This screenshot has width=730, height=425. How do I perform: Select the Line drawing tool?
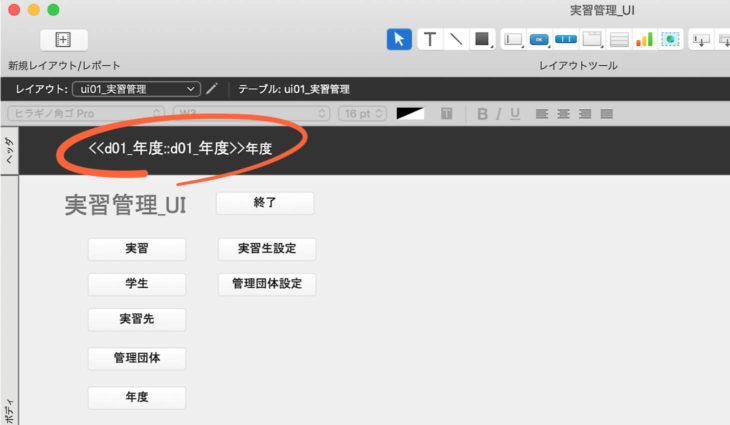pyautogui.click(x=456, y=39)
